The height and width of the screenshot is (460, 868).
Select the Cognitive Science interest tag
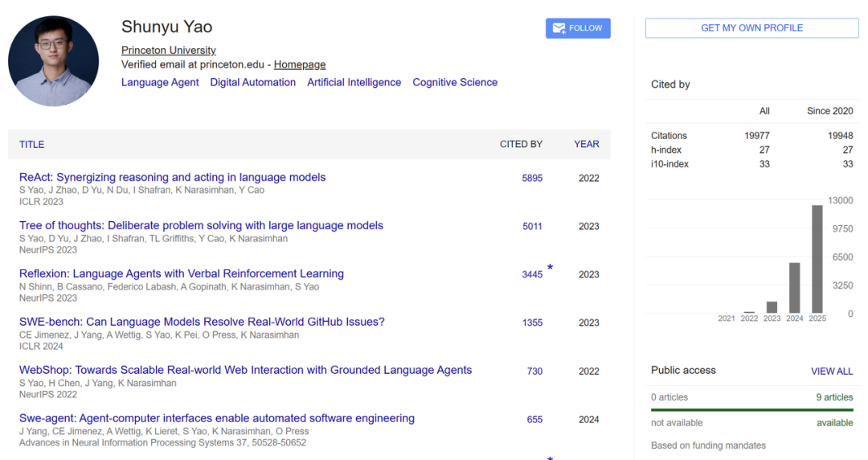coord(455,82)
